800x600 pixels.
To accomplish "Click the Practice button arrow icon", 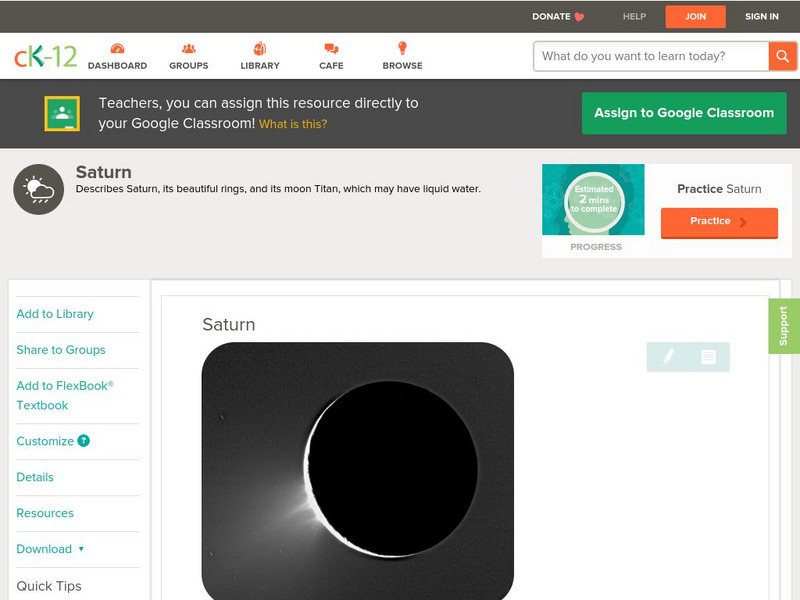I will pos(743,222).
